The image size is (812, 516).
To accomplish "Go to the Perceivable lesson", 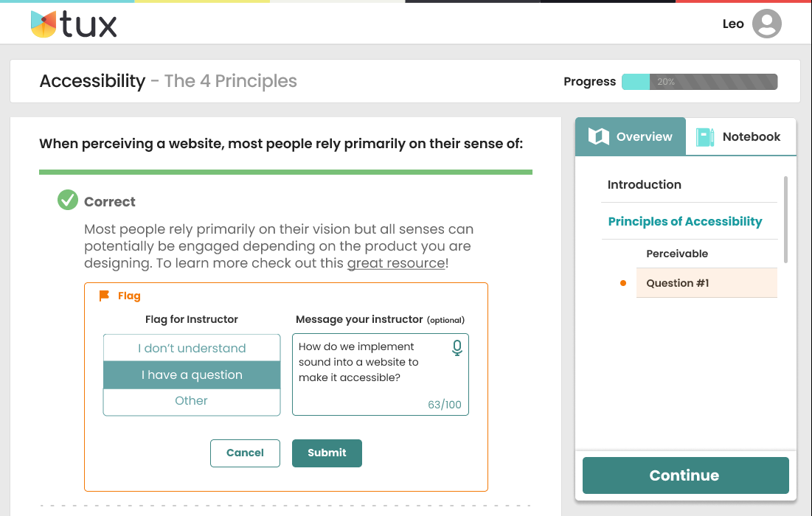I will (x=677, y=254).
